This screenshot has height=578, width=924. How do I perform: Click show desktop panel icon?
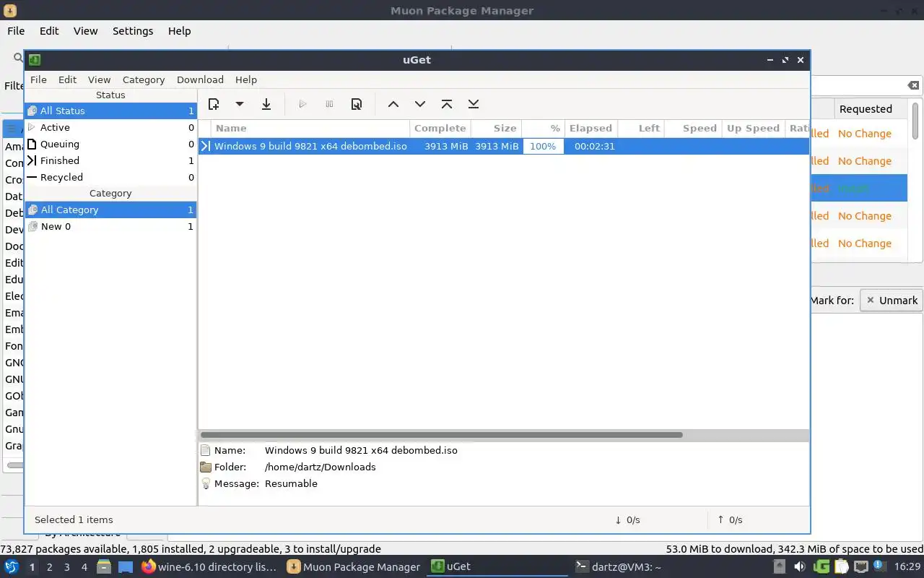coord(126,567)
